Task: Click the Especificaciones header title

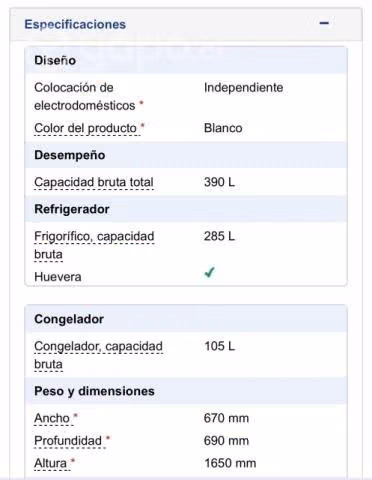Action: coord(75,24)
